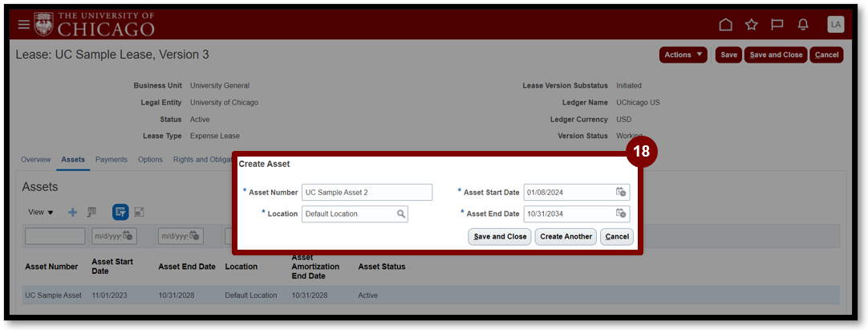Click the Asset Number filter box

(55, 236)
